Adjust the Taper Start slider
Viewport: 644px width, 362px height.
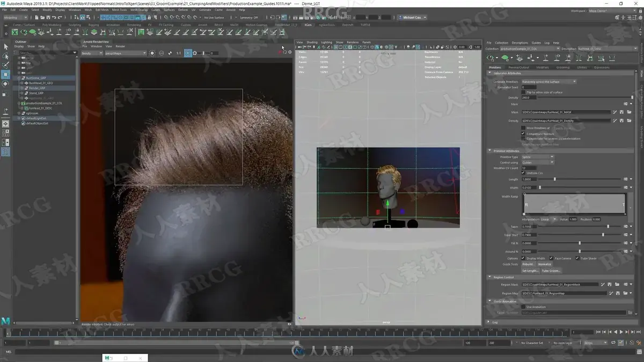[579, 235]
